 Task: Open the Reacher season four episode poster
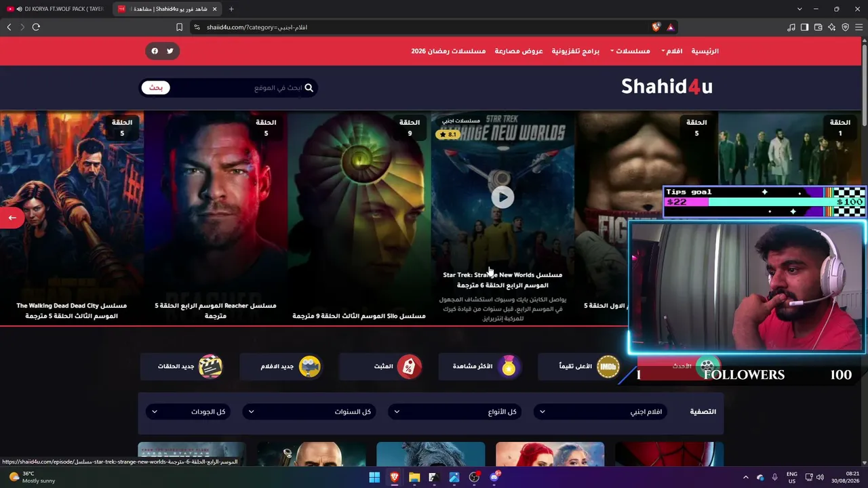click(x=216, y=218)
